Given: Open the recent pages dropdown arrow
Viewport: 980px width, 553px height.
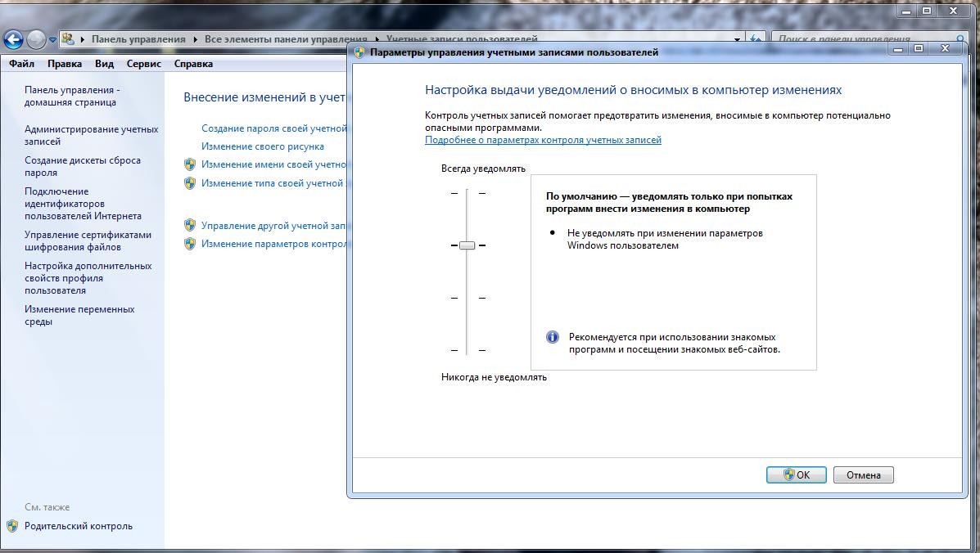Looking at the screenshot, I should (x=52, y=39).
